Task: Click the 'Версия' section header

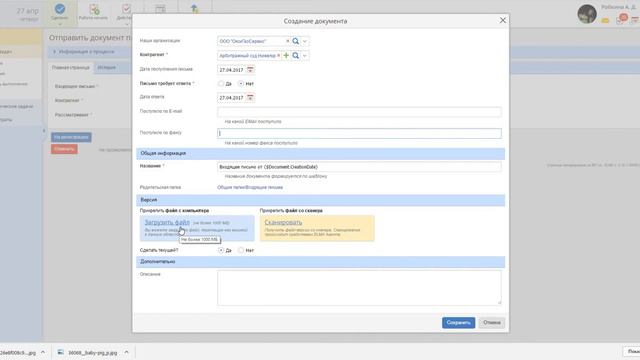Action: tap(320, 200)
